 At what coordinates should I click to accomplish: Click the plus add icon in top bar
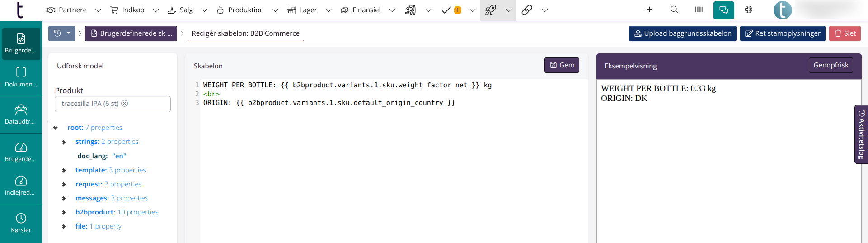[x=649, y=10]
